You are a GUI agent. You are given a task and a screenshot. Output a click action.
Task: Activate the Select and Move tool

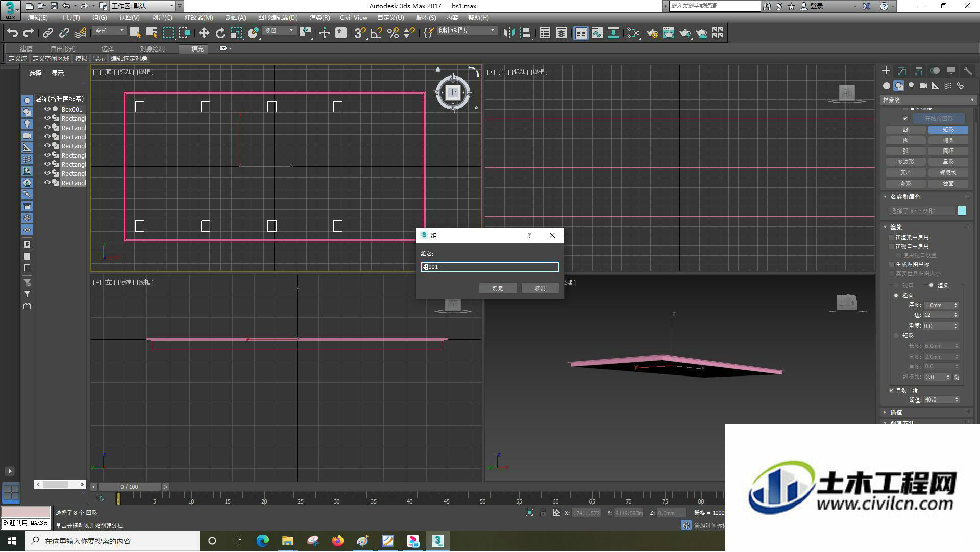(204, 33)
